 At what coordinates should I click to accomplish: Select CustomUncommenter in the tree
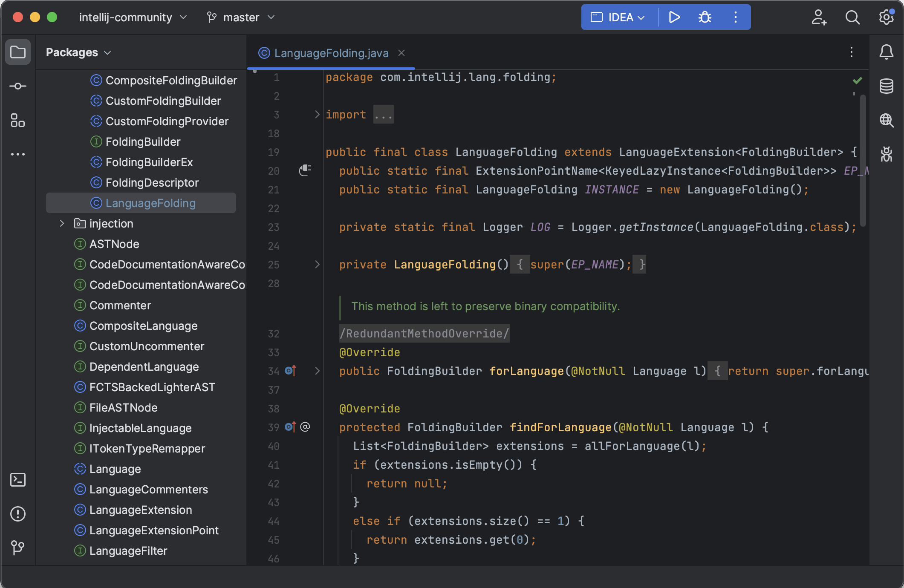click(147, 346)
